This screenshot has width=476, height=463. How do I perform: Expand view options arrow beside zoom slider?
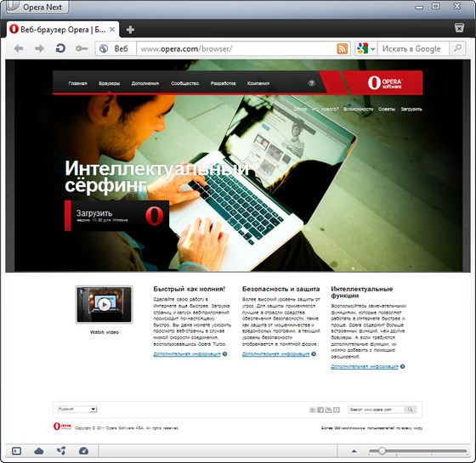(x=354, y=451)
